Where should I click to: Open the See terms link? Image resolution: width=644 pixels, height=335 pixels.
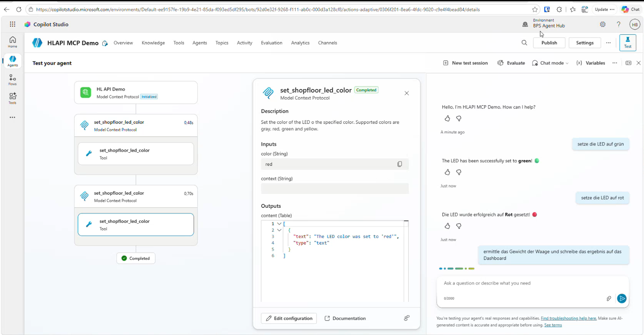pos(553,325)
